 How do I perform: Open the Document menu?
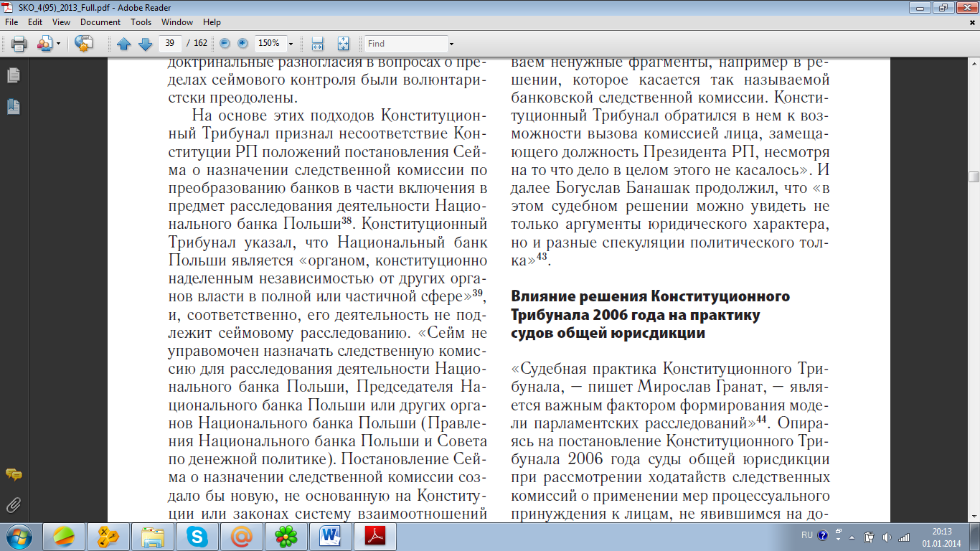tap(100, 22)
